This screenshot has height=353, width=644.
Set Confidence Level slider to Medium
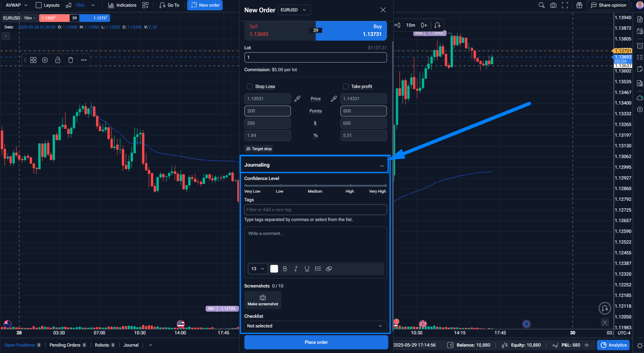point(315,186)
